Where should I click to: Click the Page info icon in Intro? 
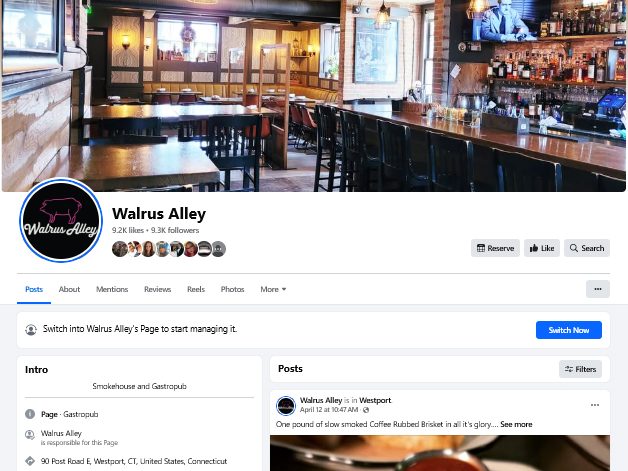pyautogui.click(x=30, y=414)
